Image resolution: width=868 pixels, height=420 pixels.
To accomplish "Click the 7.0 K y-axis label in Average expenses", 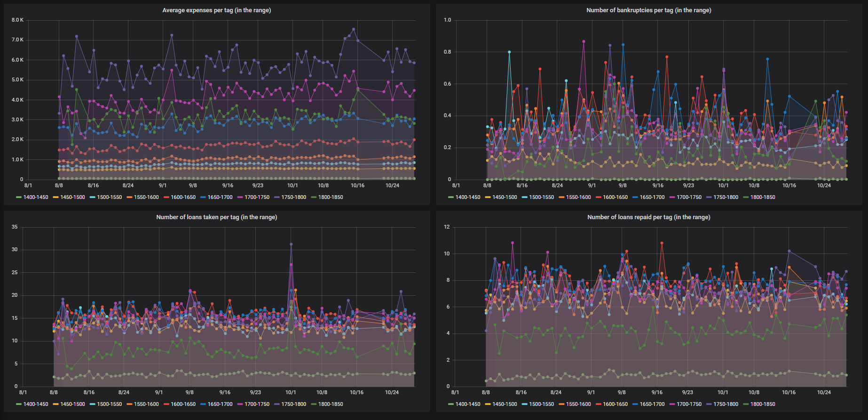I will (x=18, y=40).
